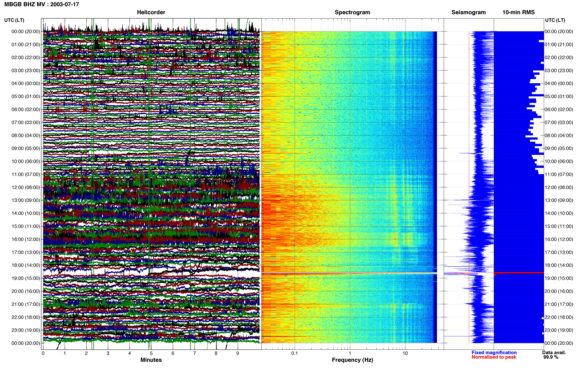This screenshot has width=588, height=368.
Task: Click the UTC (LT) label above the left time axis
Action: [x=14, y=20]
